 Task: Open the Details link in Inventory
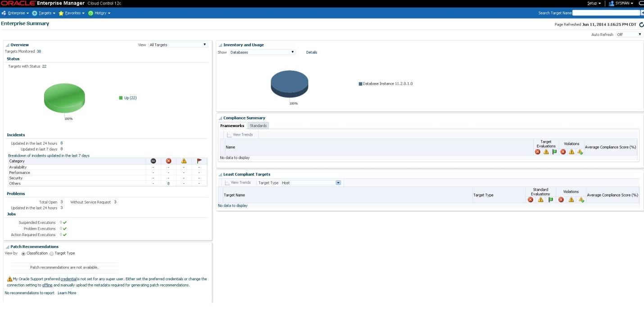pyautogui.click(x=312, y=52)
